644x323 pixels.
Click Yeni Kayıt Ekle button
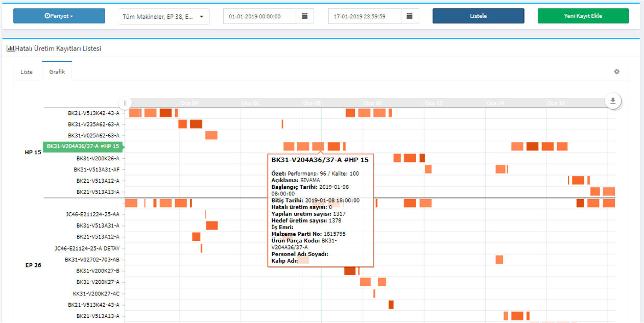pyautogui.click(x=583, y=16)
